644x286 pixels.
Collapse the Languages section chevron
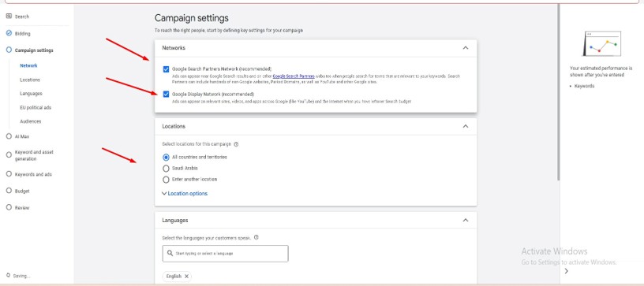click(x=466, y=220)
